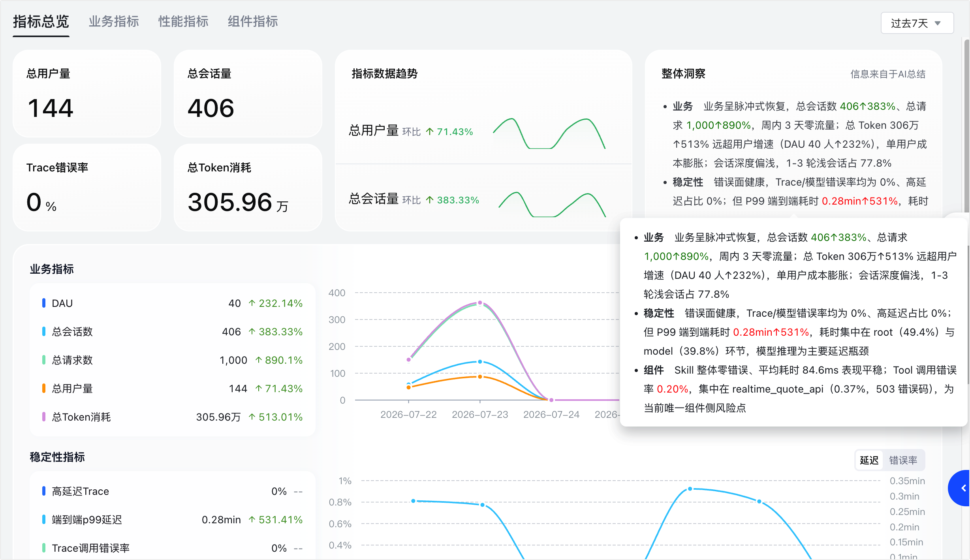The height and width of the screenshot is (560, 970).
Task: Click the 信息来自于AI总结 label
Action: 888,74
